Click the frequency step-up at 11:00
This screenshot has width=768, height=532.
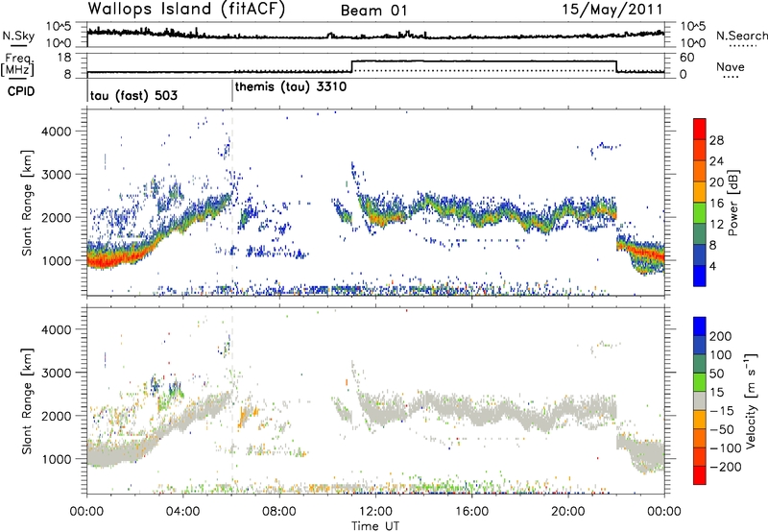(x=351, y=66)
